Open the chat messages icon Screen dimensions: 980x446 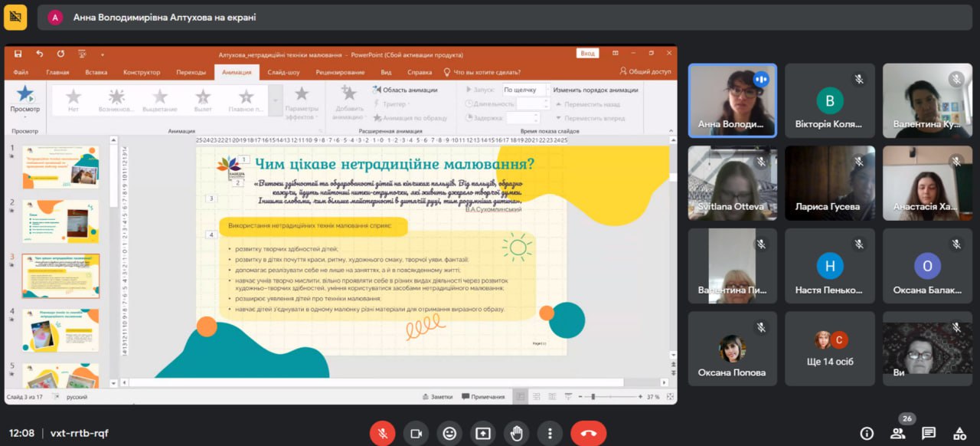coord(928,434)
